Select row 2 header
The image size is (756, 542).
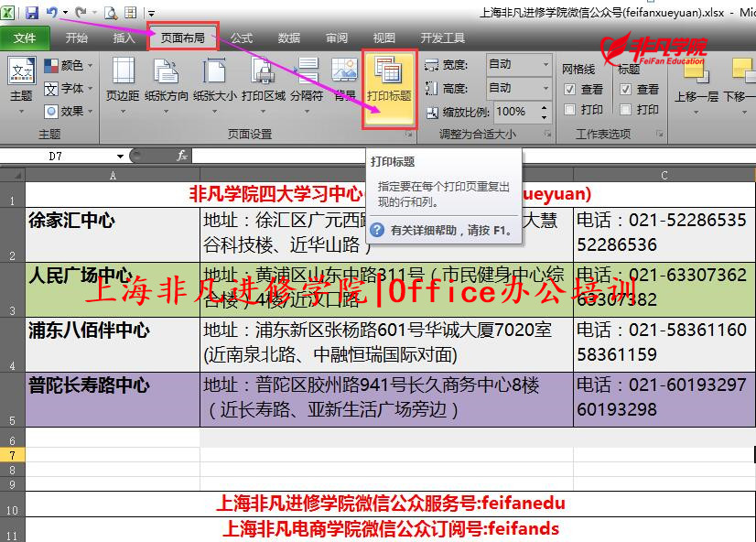(13, 234)
